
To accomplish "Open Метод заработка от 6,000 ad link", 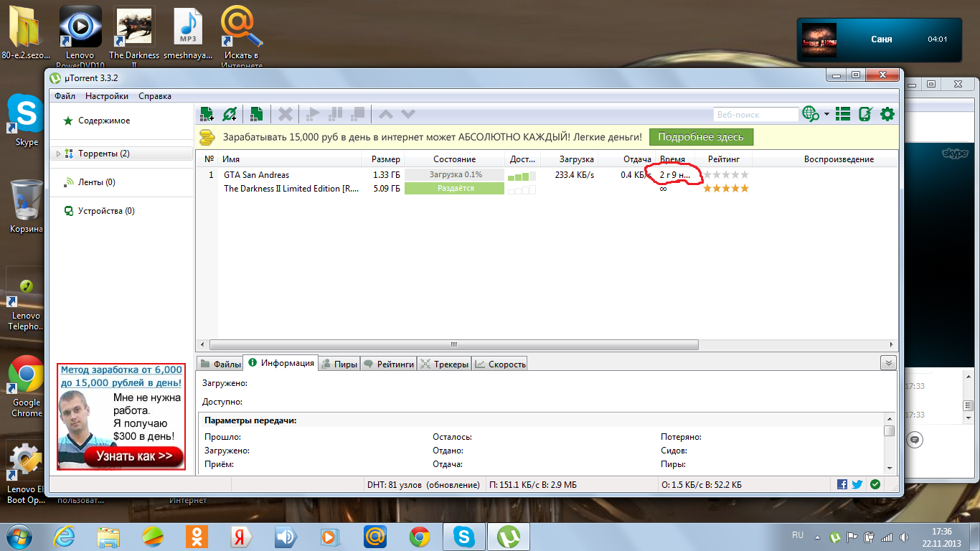I will (121, 376).
